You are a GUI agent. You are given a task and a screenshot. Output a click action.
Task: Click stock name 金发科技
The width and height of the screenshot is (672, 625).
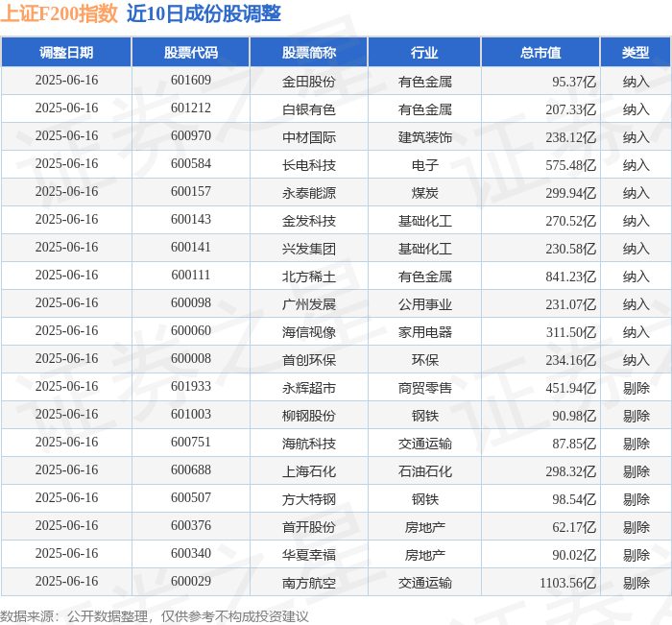[x=308, y=221]
